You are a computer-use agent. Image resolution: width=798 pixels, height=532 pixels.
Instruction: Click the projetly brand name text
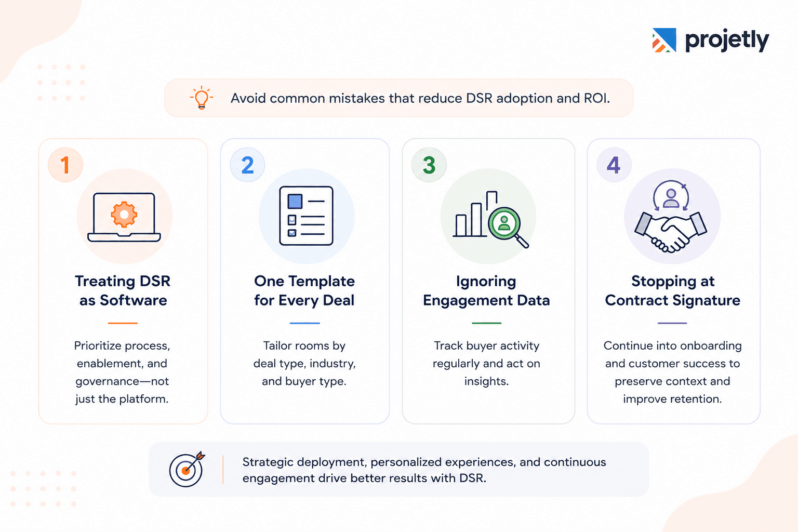coord(727,41)
